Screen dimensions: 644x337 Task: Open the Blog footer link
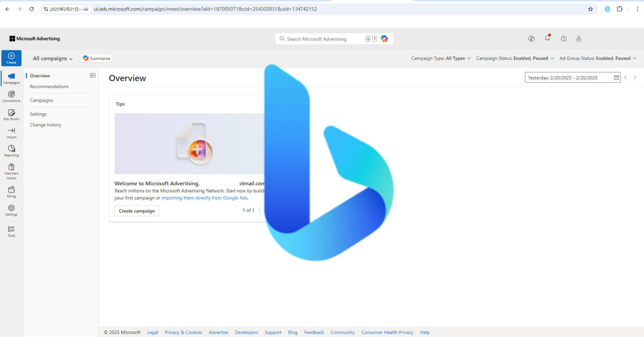293,332
